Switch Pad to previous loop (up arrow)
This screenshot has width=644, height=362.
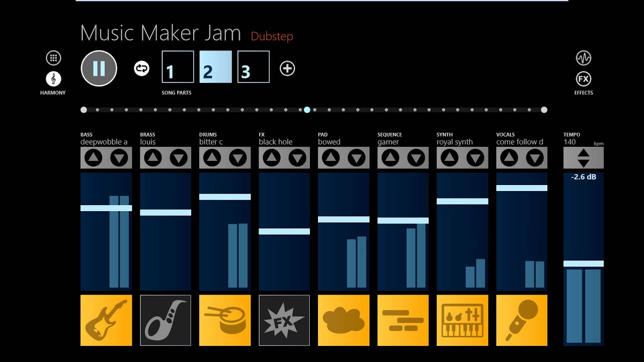[x=331, y=158]
